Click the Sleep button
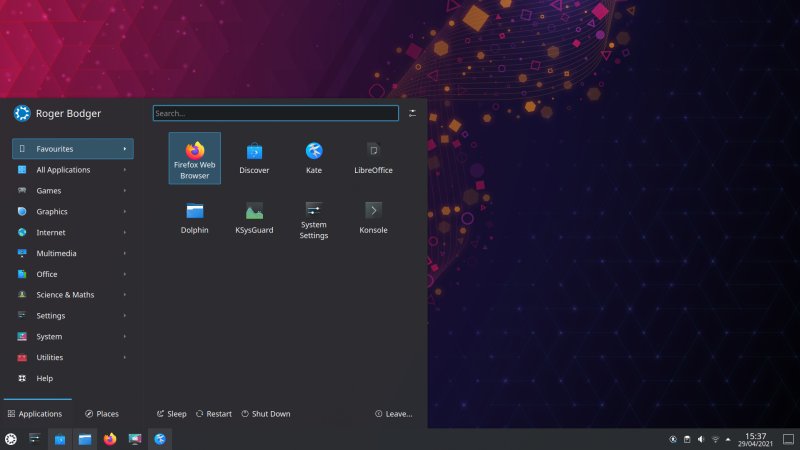Viewport: 800px width, 450px height. (x=171, y=414)
